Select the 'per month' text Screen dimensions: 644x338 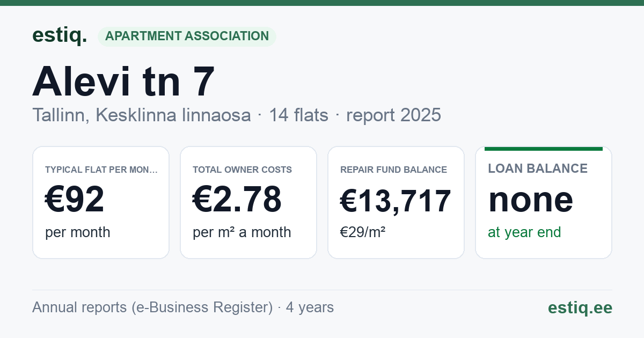click(78, 232)
